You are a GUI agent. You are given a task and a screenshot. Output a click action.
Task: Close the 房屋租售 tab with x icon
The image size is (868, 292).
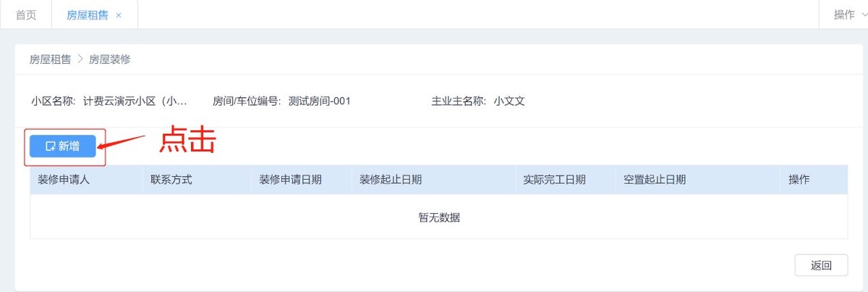[119, 15]
